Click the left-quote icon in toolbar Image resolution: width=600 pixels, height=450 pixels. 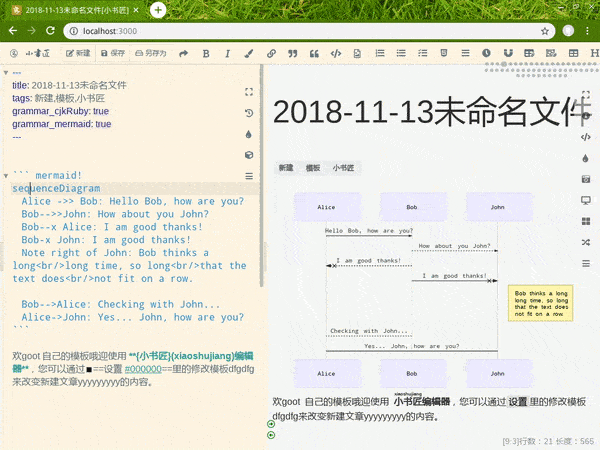[314, 54]
